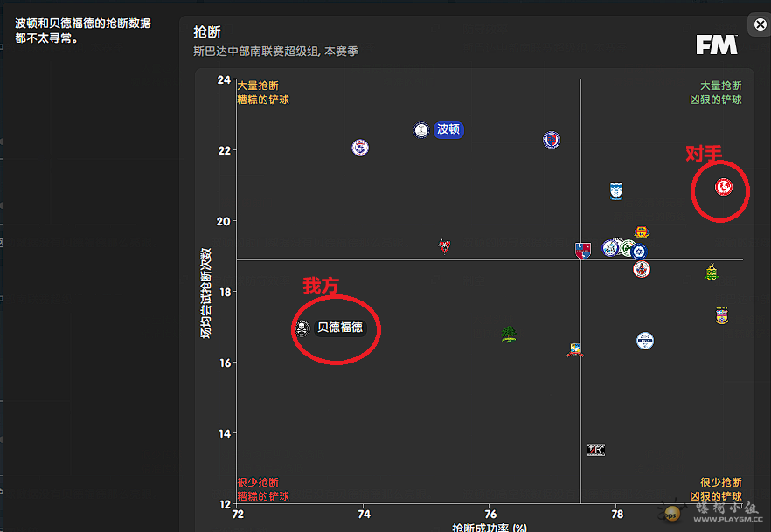Click the orange 很少抢断 凶狠的铲球 quadrant label
The width and height of the screenshot is (771, 532).
[715, 489]
